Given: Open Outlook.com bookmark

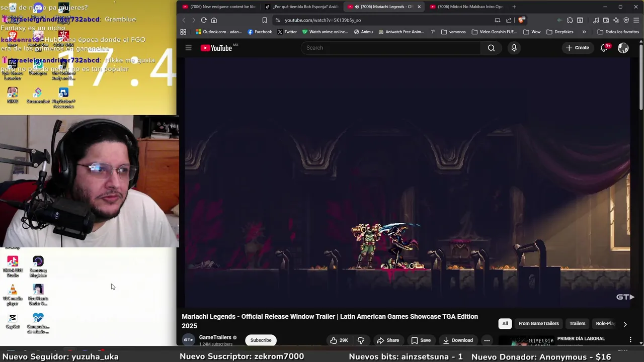Looking at the screenshot, I should 218,32.
